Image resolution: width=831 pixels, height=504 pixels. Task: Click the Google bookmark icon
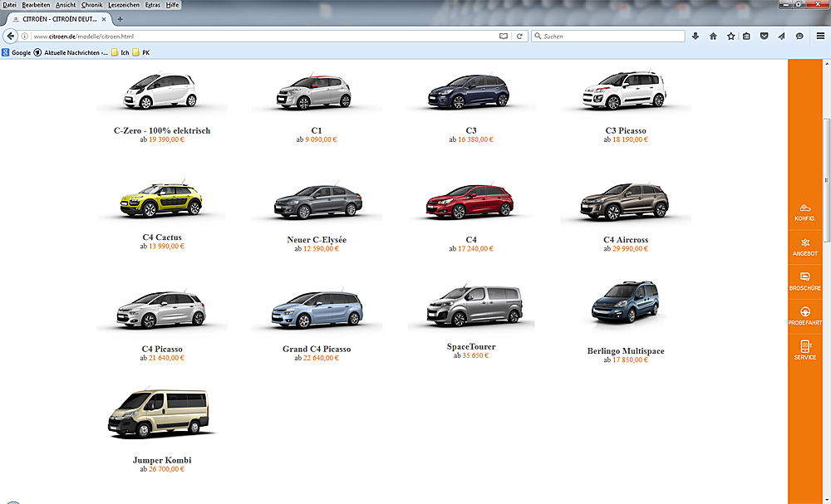point(5,52)
